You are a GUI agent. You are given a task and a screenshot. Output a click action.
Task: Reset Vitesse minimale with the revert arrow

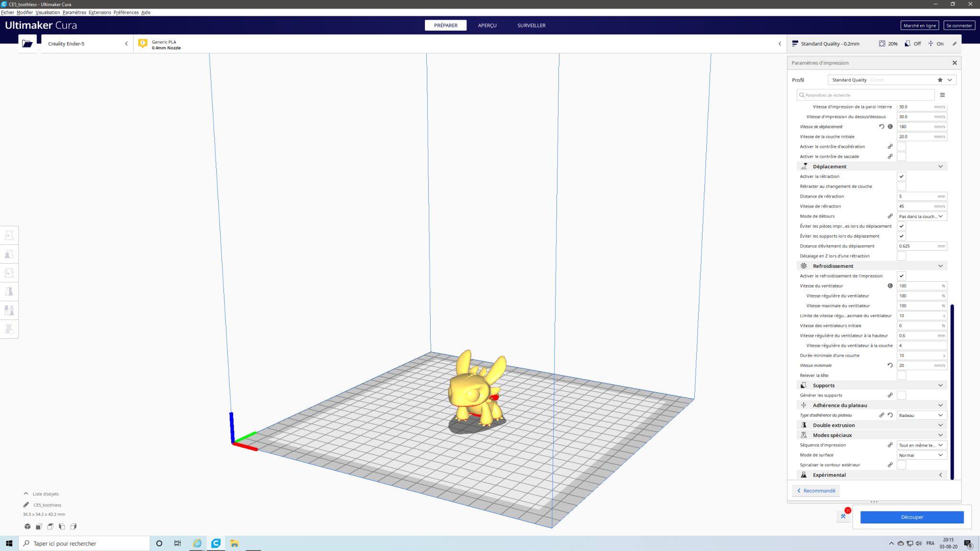tap(890, 365)
